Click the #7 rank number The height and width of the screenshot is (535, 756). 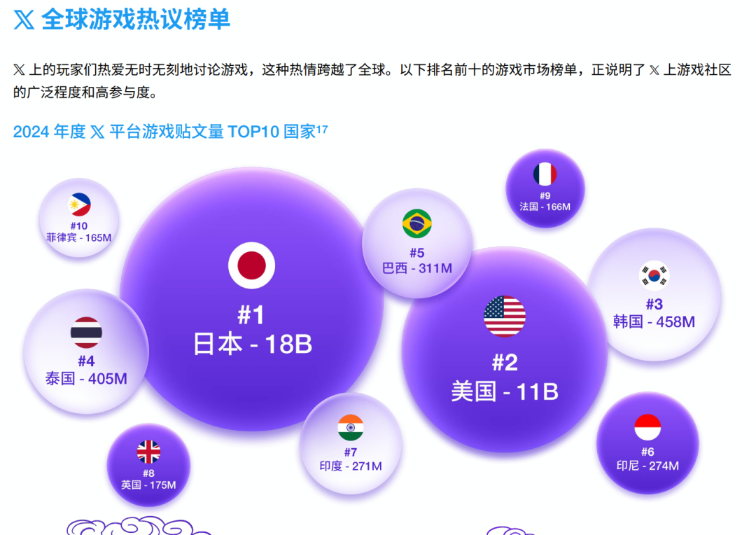click(x=351, y=452)
